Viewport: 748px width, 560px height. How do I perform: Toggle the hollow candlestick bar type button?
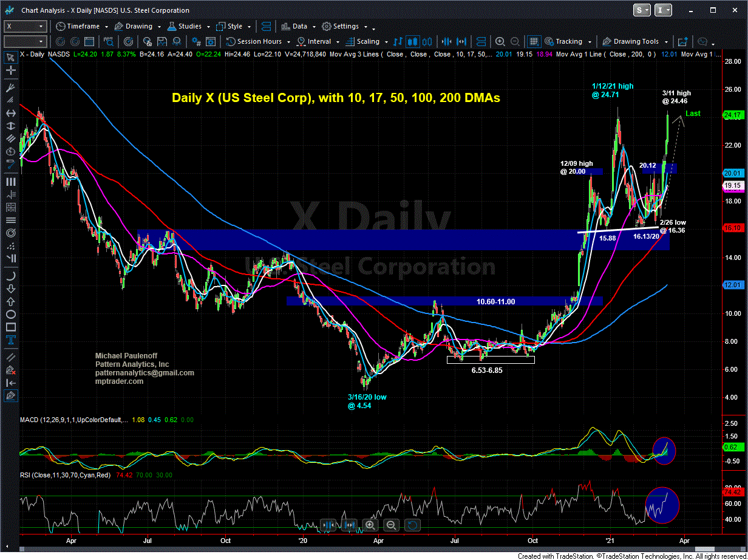(x=426, y=41)
